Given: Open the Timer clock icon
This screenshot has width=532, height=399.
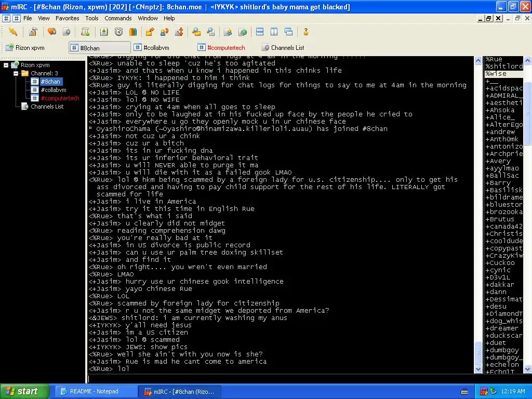Looking at the screenshot, I should [x=118, y=32].
